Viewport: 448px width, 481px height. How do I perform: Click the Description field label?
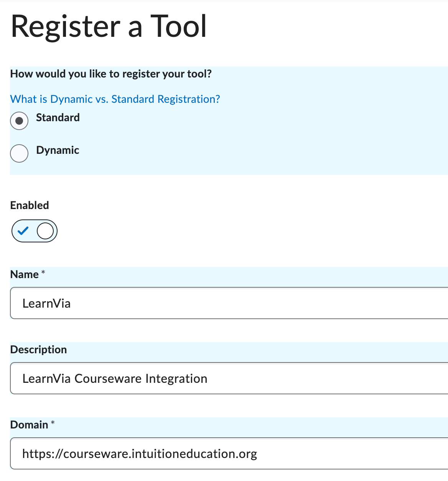pos(38,349)
